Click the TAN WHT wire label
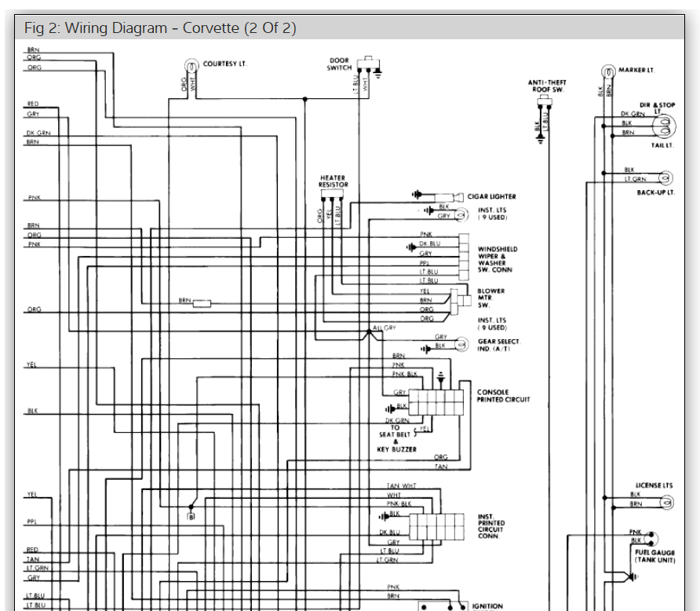 coord(401,485)
